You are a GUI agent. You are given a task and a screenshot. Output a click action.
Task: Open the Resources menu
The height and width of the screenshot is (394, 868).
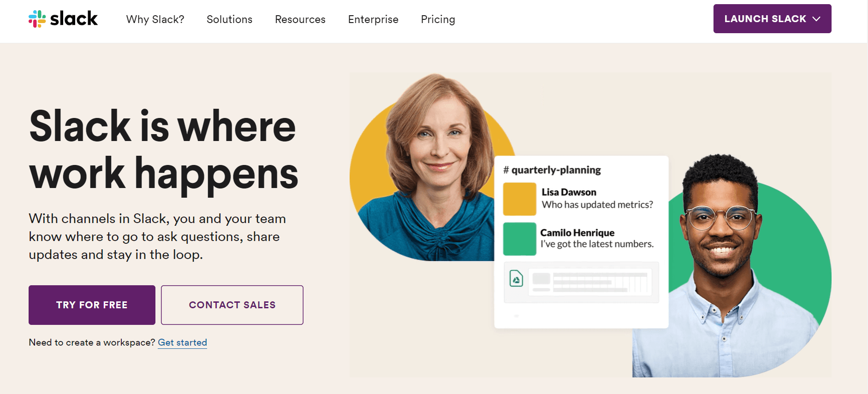(300, 19)
